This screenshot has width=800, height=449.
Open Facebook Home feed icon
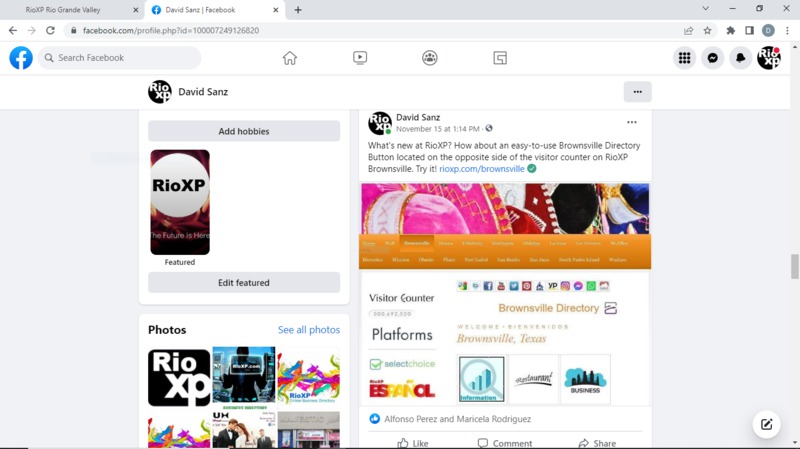pyautogui.click(x=290, y=58)
